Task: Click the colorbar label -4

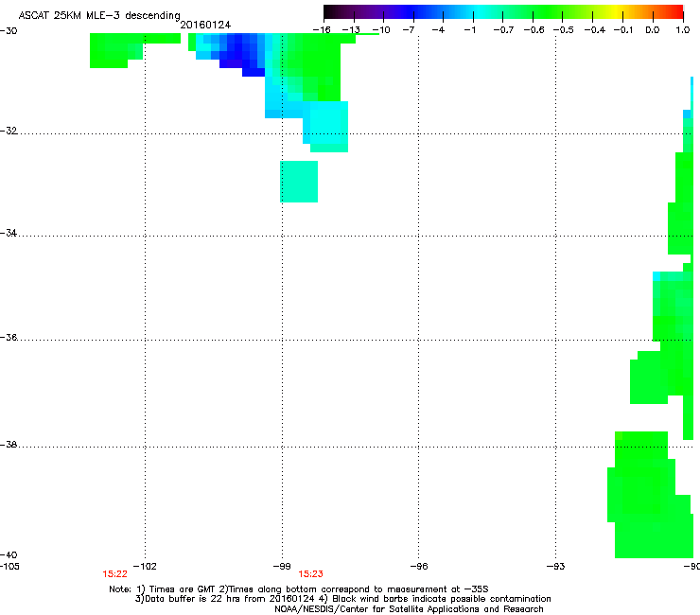Action: (x=438, y=30)
